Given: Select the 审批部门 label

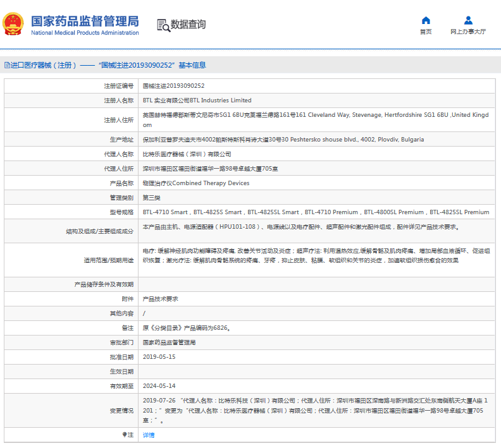Looking at the screenshot, I should point(121,342).
